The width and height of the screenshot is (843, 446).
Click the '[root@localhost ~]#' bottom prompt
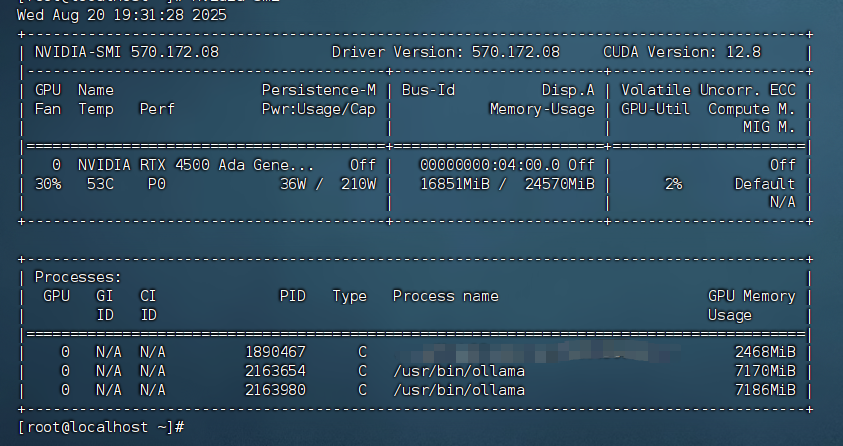pos(101,427)
